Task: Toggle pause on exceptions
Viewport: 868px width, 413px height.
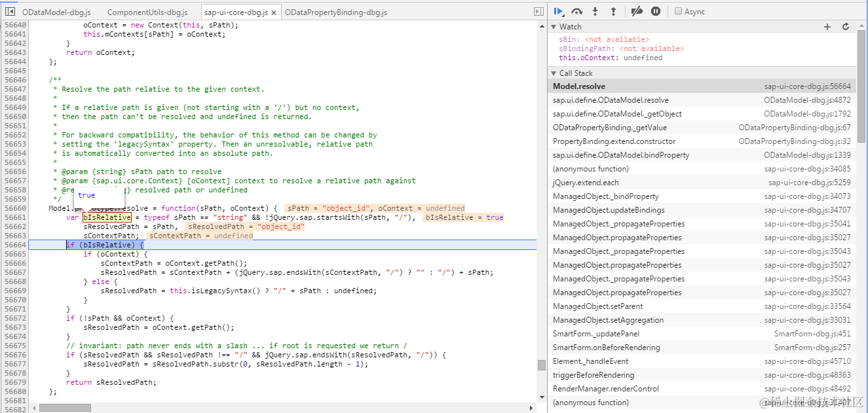Action: (656, 11)
